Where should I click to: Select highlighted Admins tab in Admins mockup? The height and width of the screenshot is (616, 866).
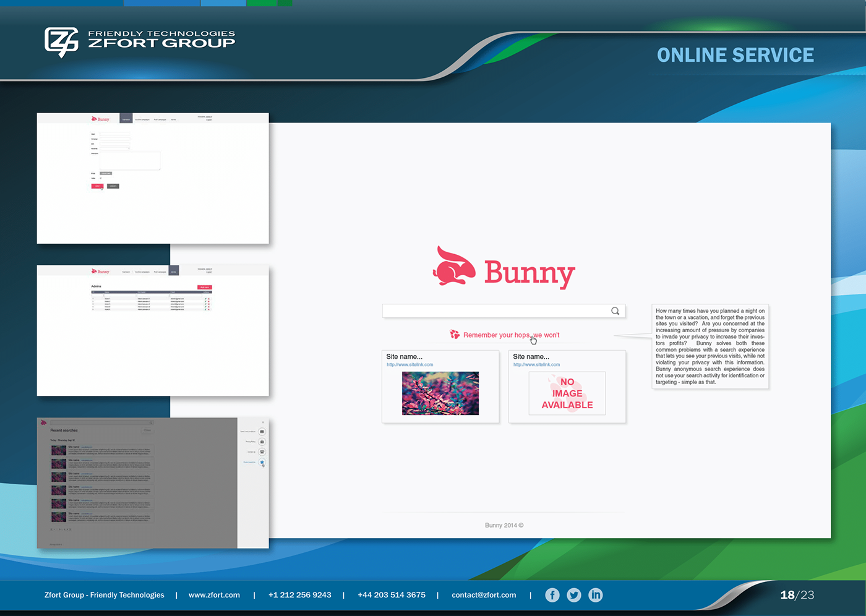[x=174, y=270]
